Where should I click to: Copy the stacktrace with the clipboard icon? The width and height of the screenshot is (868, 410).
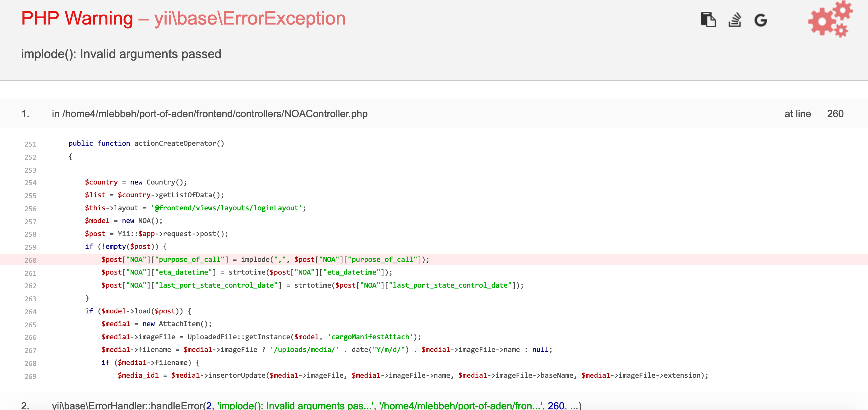click(x=708, y=20)
